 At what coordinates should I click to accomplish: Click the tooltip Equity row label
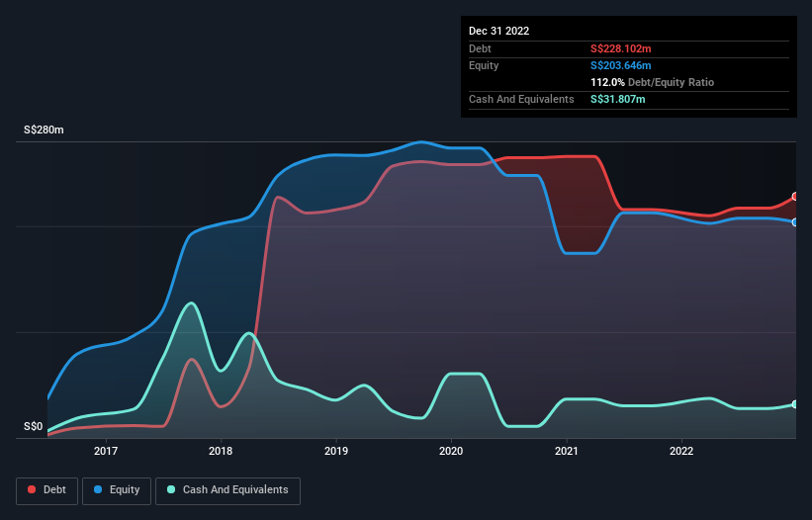pos(484,65)
